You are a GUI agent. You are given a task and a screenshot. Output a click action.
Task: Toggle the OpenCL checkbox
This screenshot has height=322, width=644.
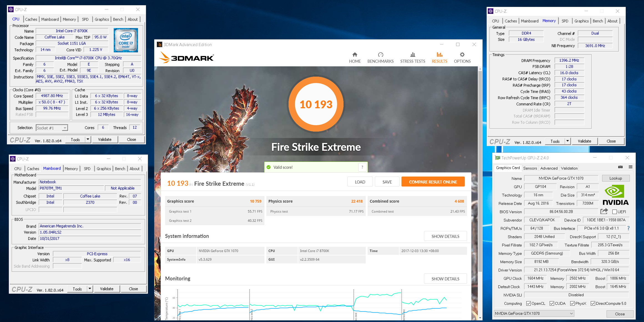pos(529,303)
